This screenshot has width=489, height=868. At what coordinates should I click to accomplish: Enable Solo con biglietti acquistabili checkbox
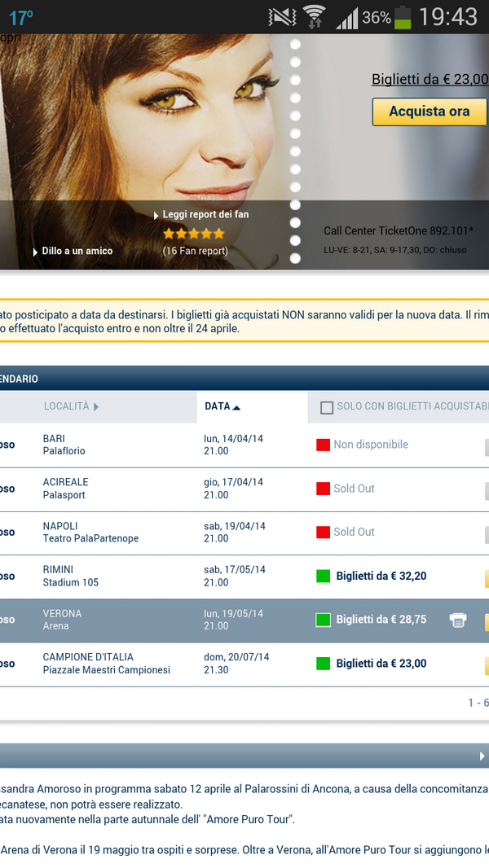327,407
